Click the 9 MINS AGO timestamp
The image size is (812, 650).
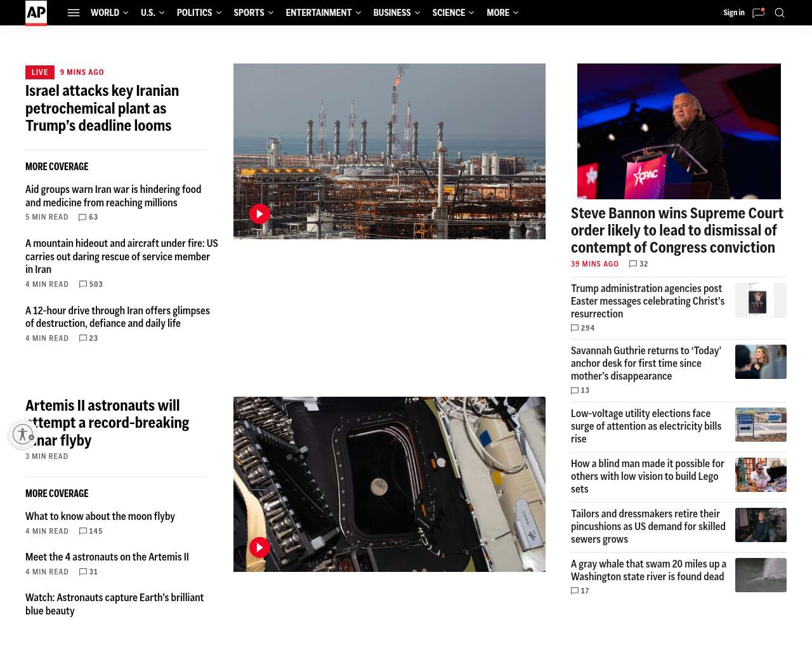[x=82, y=72]
